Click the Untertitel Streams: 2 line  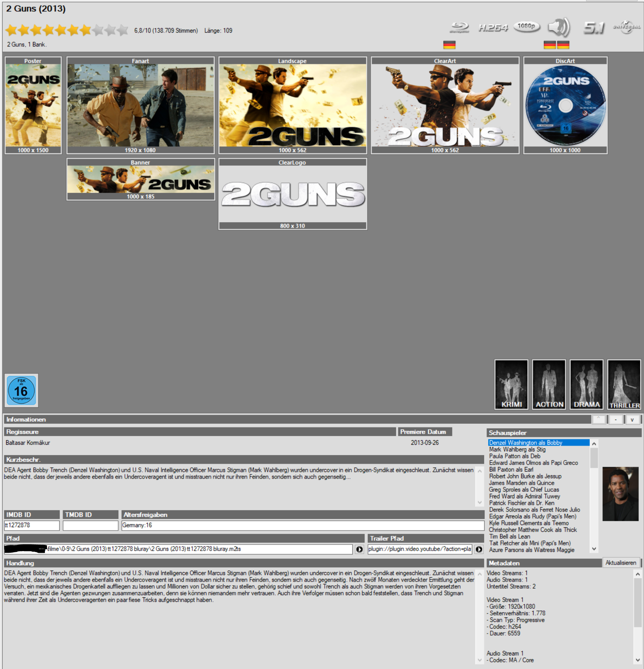(x=511, y=587)
